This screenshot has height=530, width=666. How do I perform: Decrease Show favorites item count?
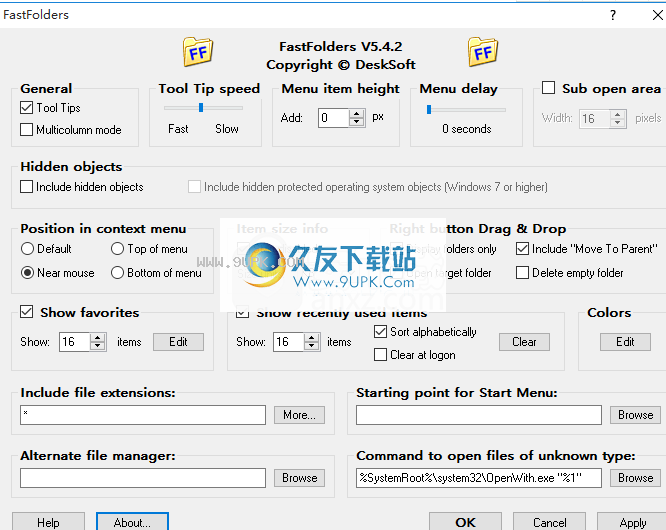click(x=98, y=346)
